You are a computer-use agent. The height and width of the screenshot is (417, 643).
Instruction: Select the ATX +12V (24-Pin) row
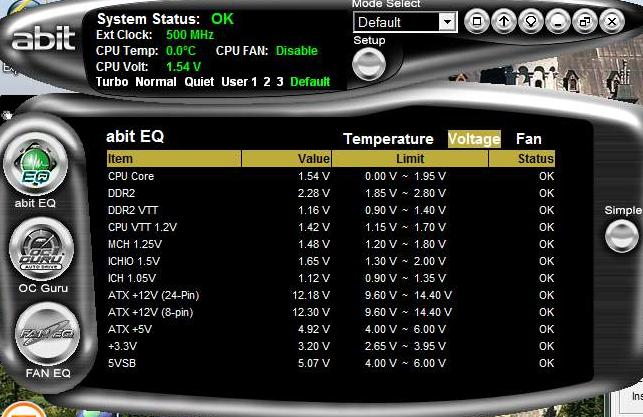coord(331,295)
